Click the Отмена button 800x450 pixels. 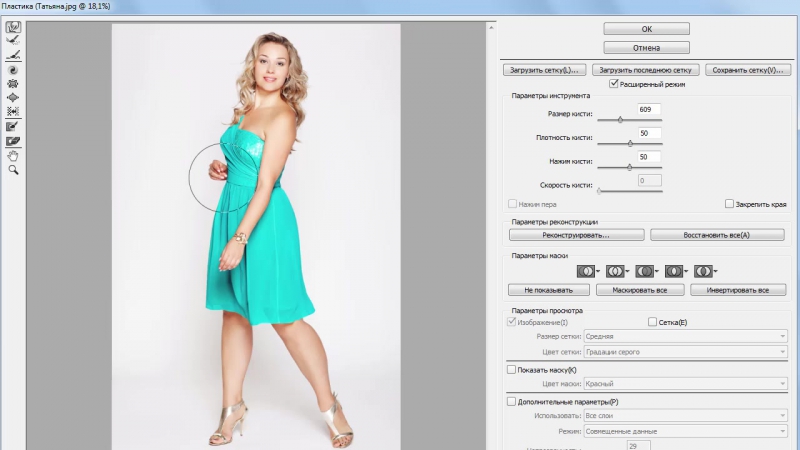(x=646, y=48)
